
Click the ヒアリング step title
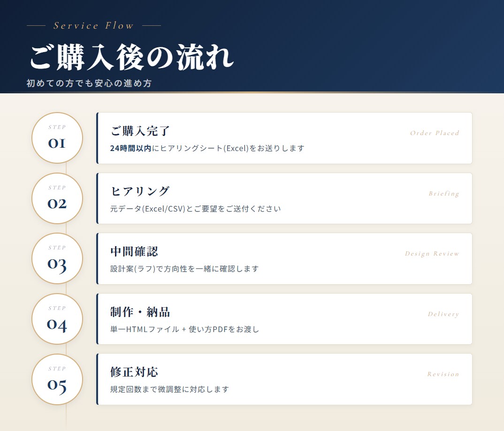(140, 191)
